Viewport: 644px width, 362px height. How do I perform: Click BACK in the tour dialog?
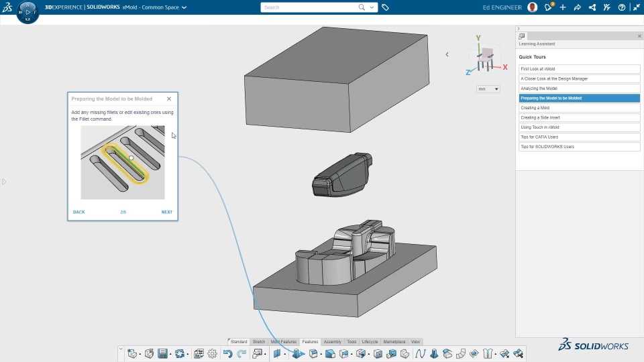tap(79, 213)
